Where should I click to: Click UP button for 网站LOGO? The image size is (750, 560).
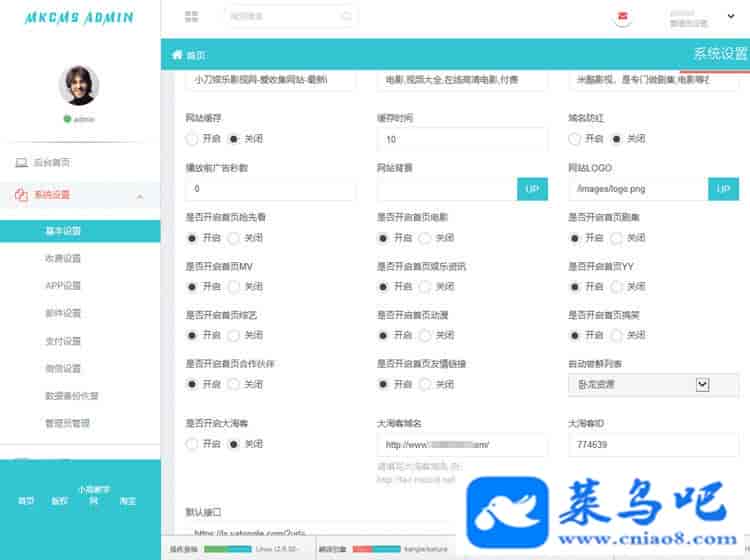[x=723, y=189]
